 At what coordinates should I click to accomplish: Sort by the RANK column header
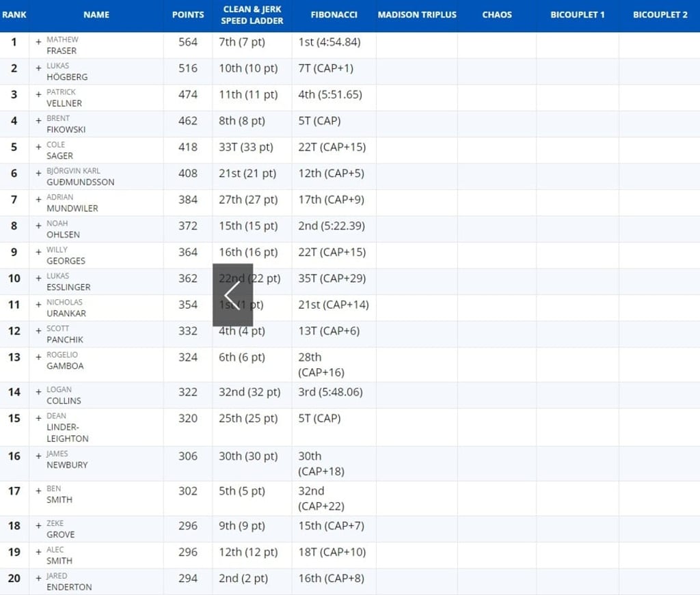[14, 14]
